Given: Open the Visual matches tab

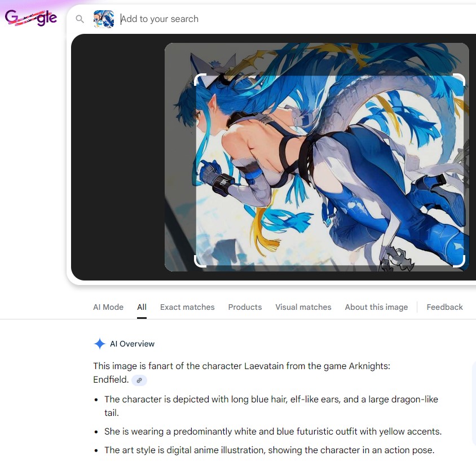Looking at the screenshot, I should [x=303, y=307].
